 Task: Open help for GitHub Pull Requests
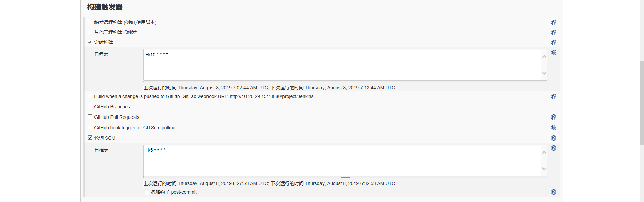pyautogui.click(x=553, y=117)
